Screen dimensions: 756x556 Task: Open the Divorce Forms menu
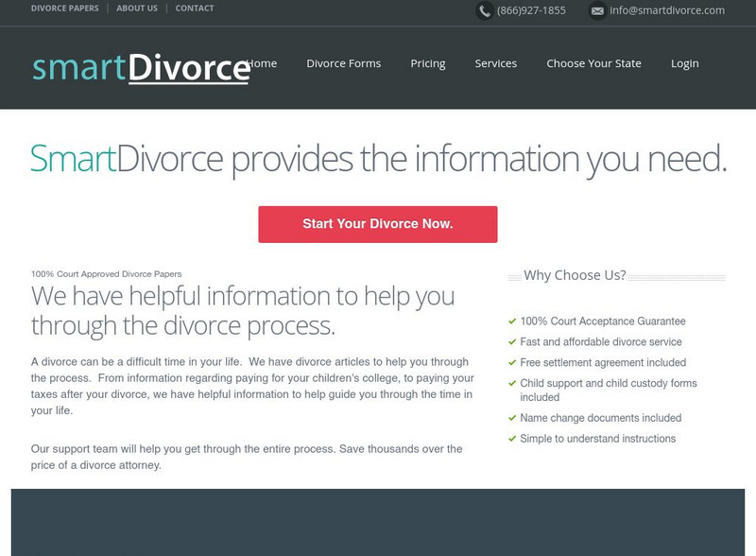click(343, 63)
